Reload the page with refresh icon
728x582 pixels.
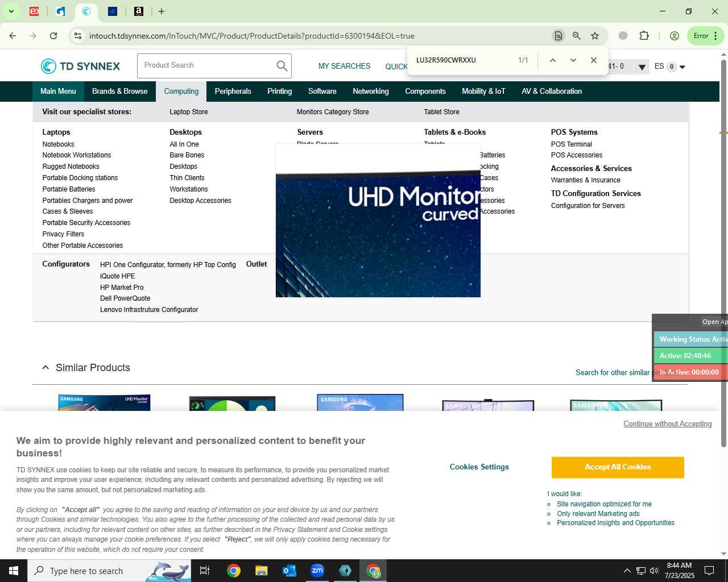pos(53,36)
